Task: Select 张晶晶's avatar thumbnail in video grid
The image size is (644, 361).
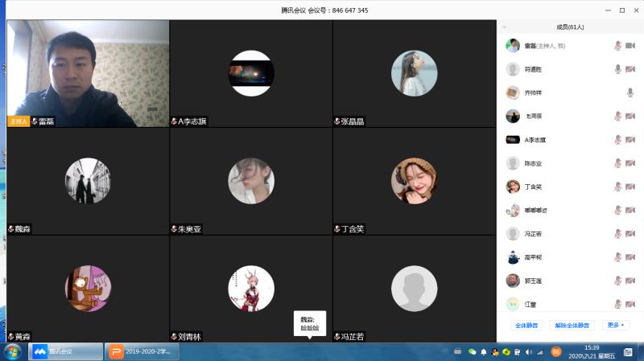Action: pos(414,73)
